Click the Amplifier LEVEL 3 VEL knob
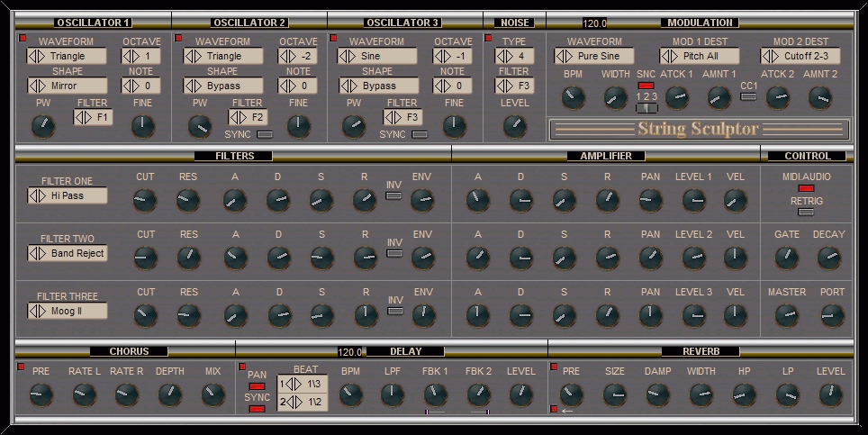The height and width of the screenshot is (435, 868). (x=736, y=315)
